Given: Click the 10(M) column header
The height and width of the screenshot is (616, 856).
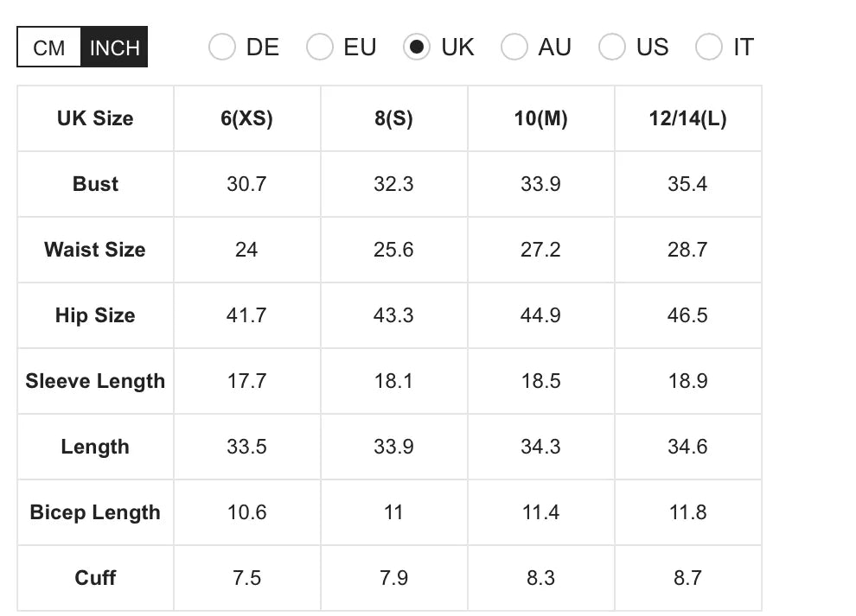Looking at the screenshot, I should 540,118.
